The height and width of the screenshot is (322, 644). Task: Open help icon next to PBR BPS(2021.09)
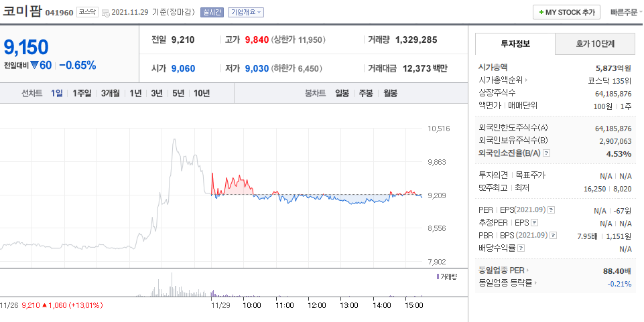click(x=554, y=236)
